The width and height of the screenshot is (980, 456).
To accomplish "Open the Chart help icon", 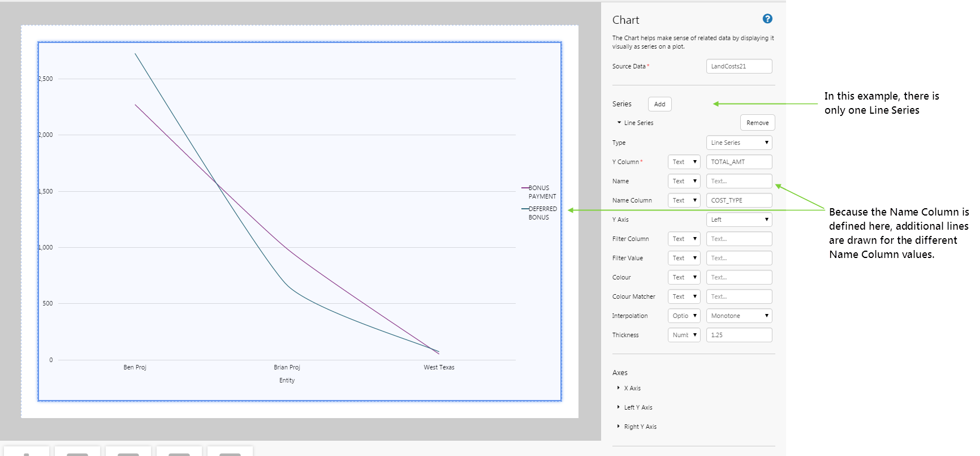I will (767, 19).
